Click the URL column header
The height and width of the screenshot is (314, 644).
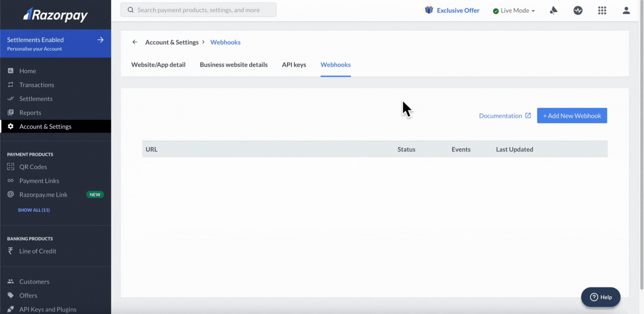point(151,149)
